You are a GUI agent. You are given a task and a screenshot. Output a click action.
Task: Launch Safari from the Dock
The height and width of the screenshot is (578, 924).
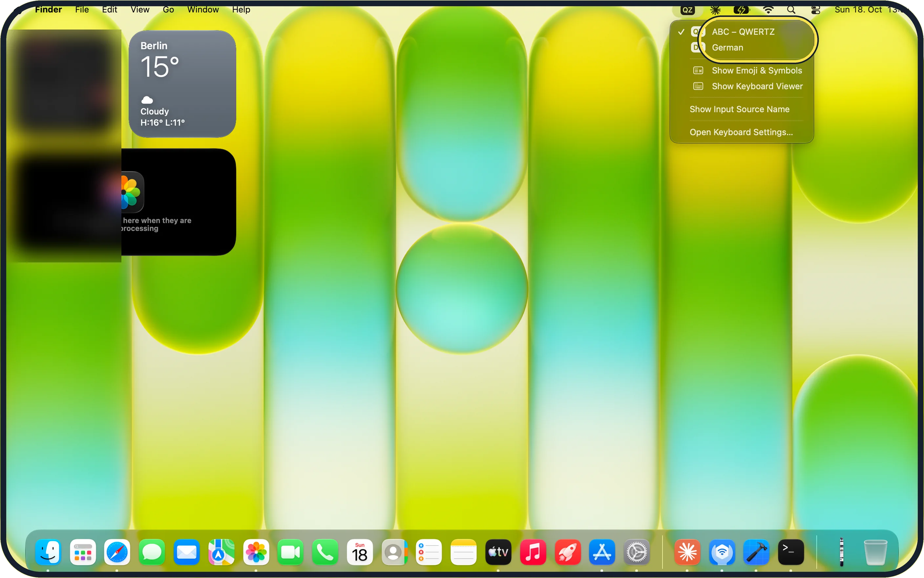coord(117,552)
